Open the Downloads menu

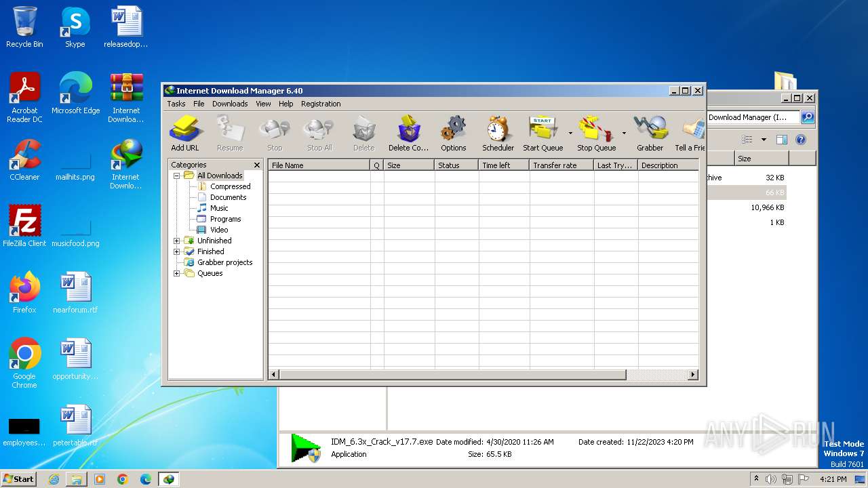(x=230, y=104)
